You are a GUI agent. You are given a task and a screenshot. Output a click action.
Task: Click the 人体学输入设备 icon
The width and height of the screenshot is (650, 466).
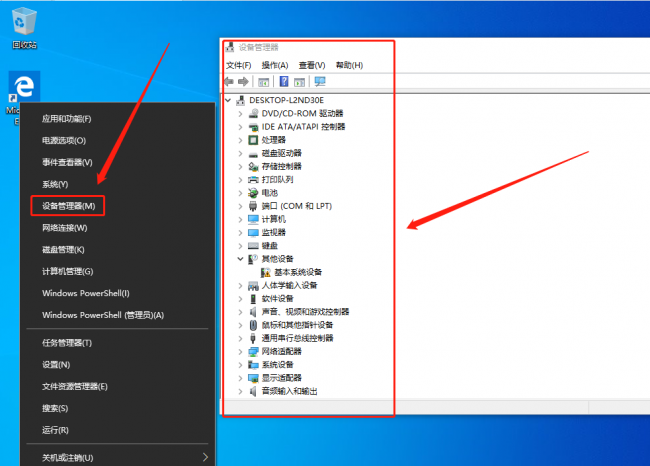[x=253, y=286]
